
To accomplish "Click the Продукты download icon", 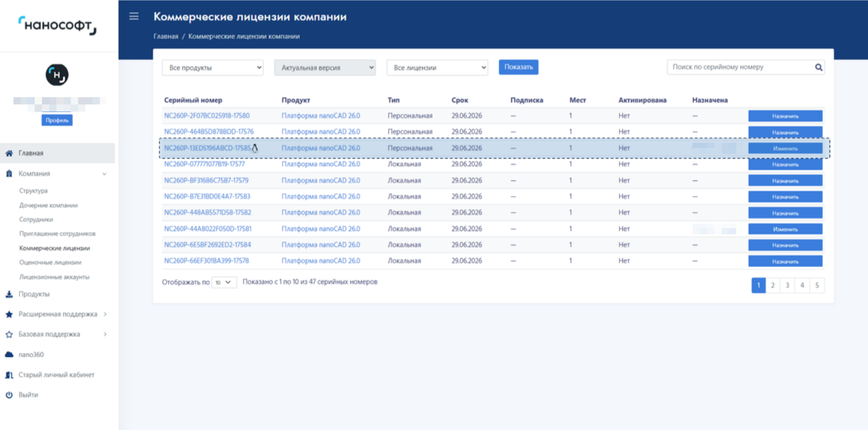I will 9,294.
